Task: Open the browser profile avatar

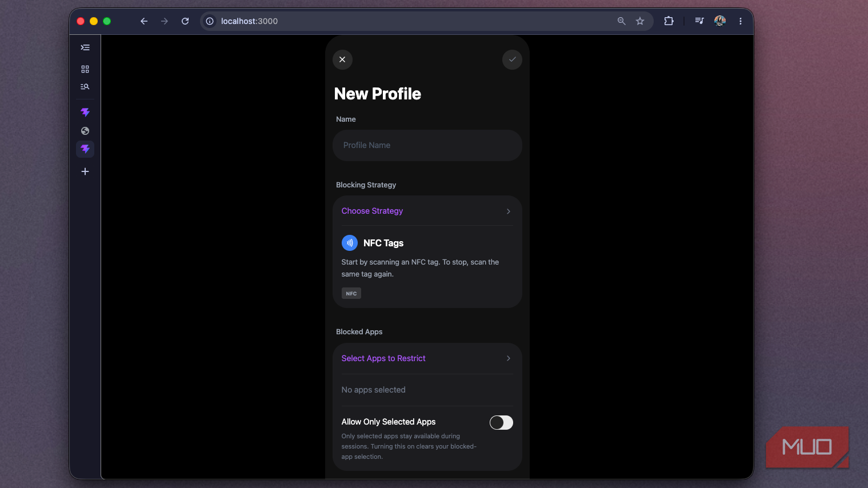Action: (720, 21)
